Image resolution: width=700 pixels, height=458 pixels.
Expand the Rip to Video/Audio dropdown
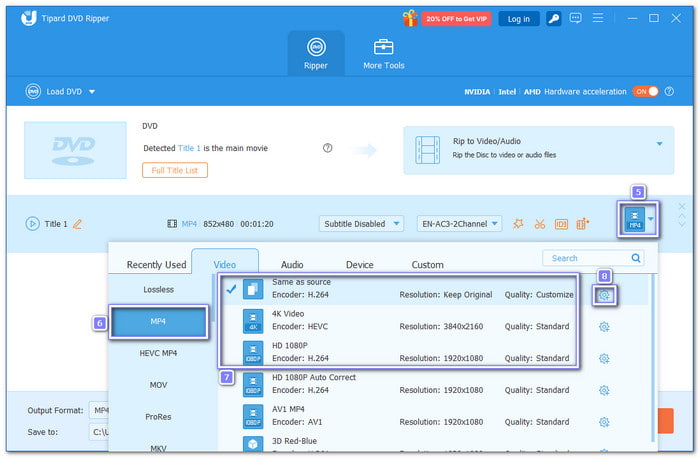pyautogui.click(x=659, y=144)
